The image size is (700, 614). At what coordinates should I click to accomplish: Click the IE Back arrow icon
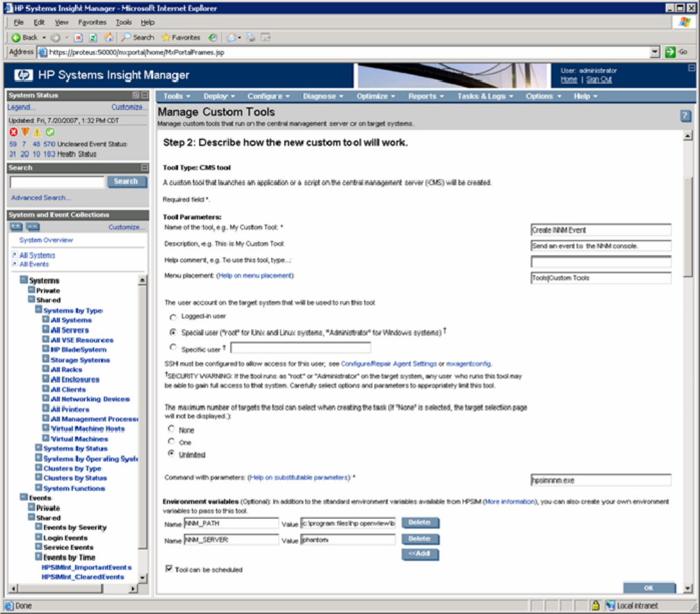(x=16, y=38)
